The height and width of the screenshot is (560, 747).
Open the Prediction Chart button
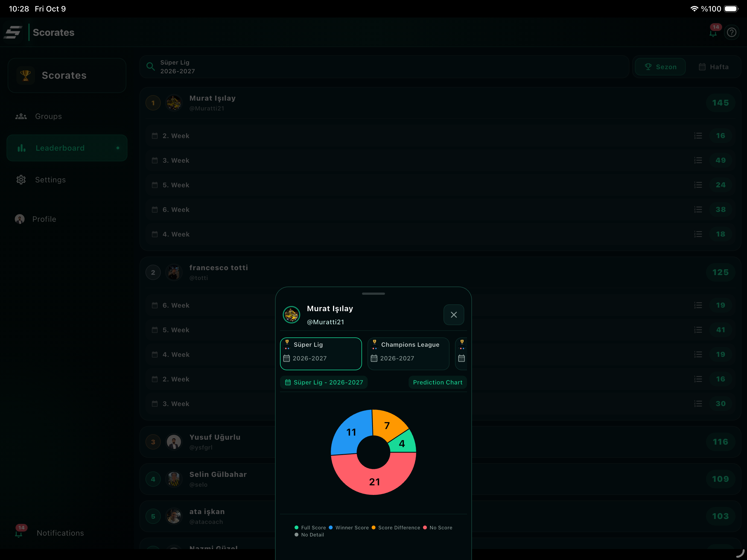point(437,382)
